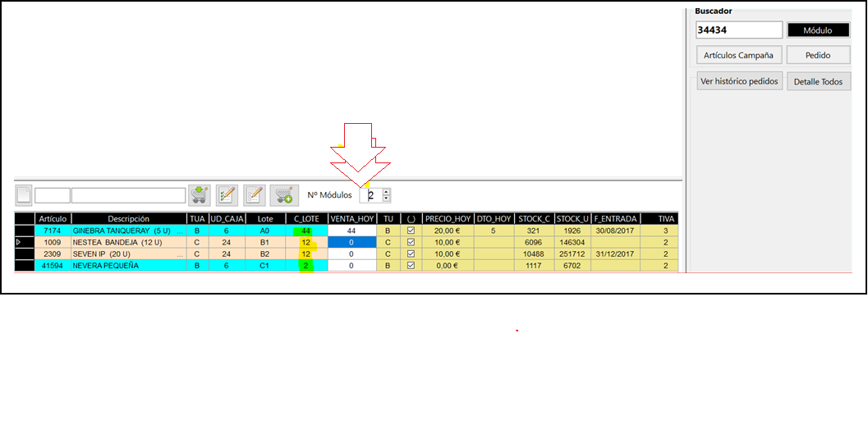Click article number 2309
The width and height of the screenshot is (868, 443).
click(x=53, y=253)
